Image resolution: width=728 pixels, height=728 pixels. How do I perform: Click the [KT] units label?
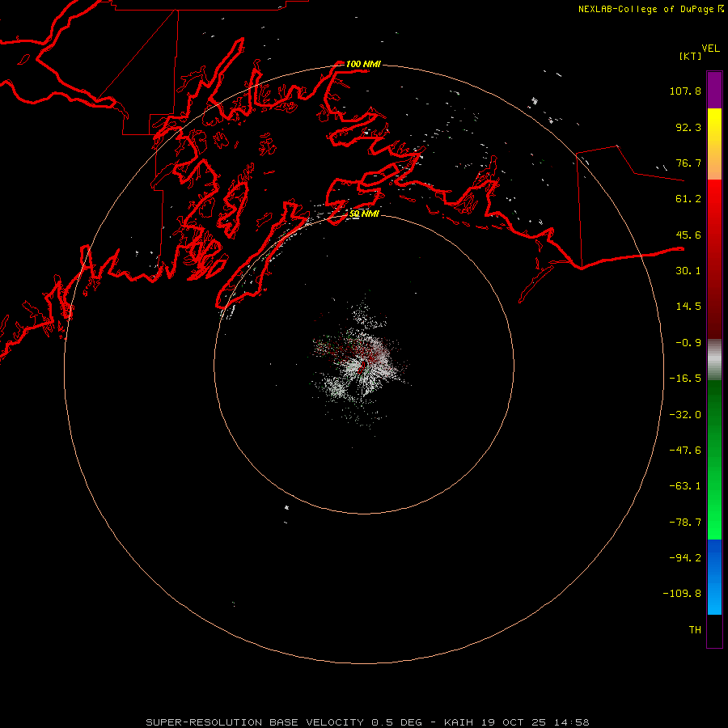pos(691,56)
